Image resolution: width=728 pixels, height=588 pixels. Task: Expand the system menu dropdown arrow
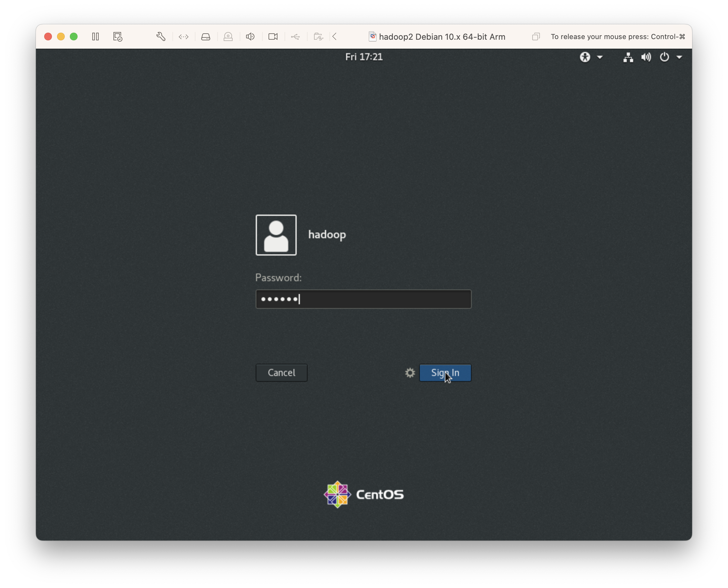(x=679, y=57)
